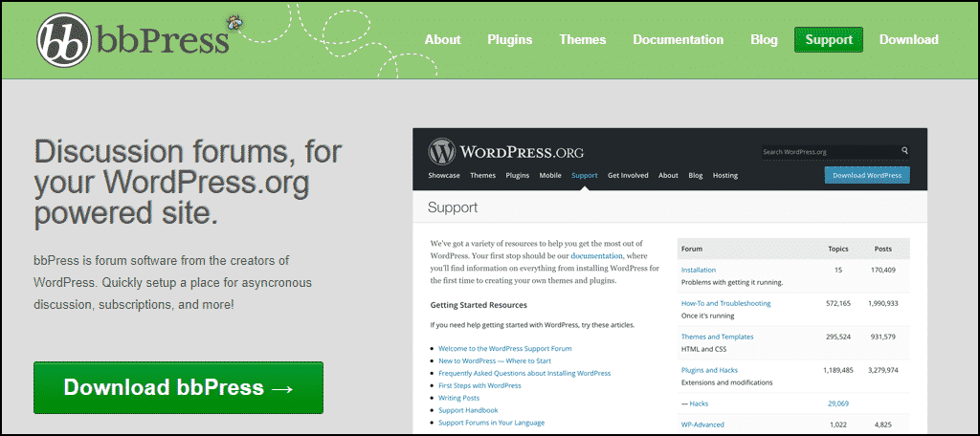Click the 1,022 topics value

[838, 425]
